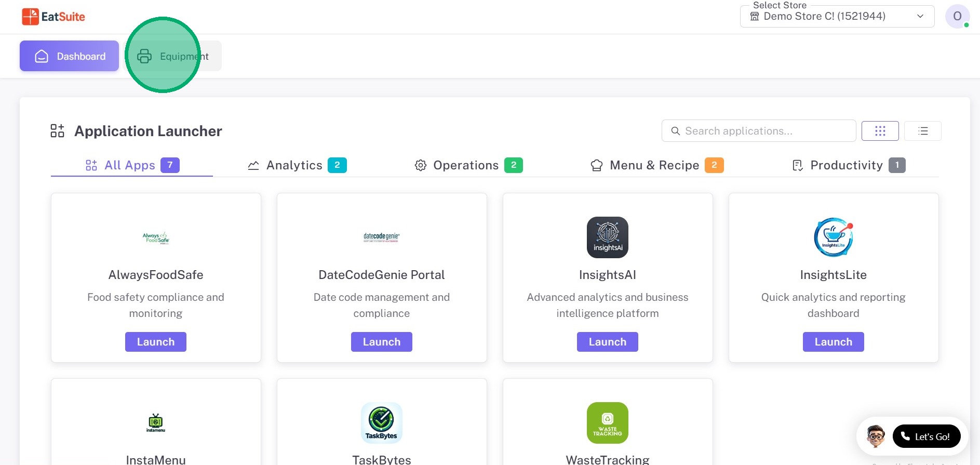
Task: Expand the Select Store dropdown
Action: pos(837,16)
